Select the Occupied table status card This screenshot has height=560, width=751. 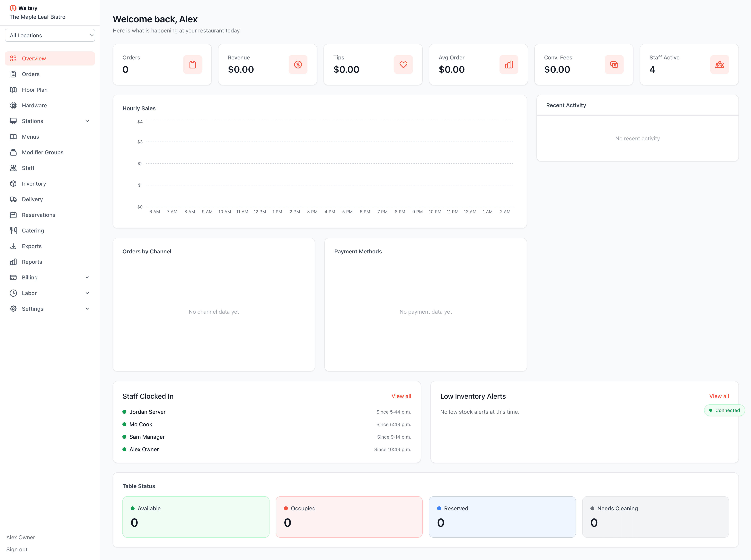[x=349, y=517]
